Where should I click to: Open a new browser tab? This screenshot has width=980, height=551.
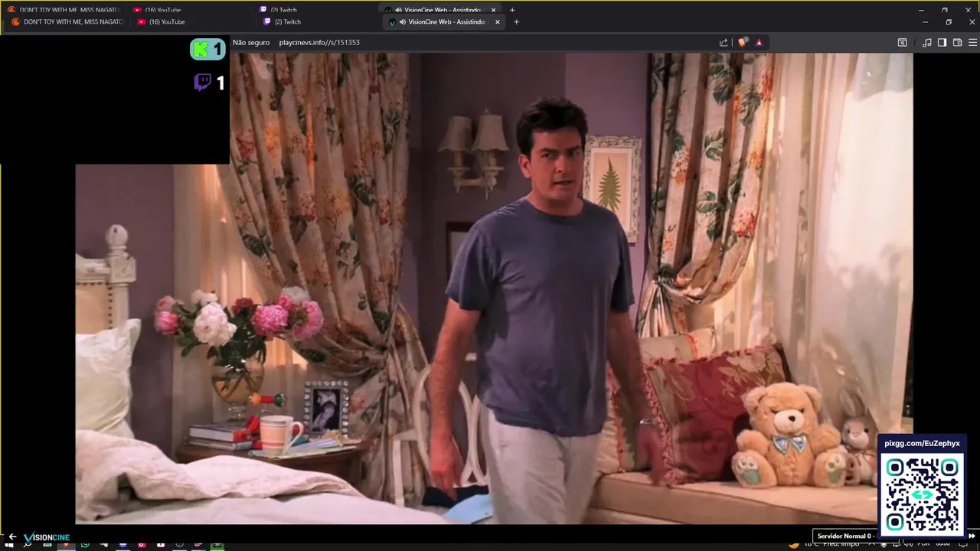tap(516, 22)
